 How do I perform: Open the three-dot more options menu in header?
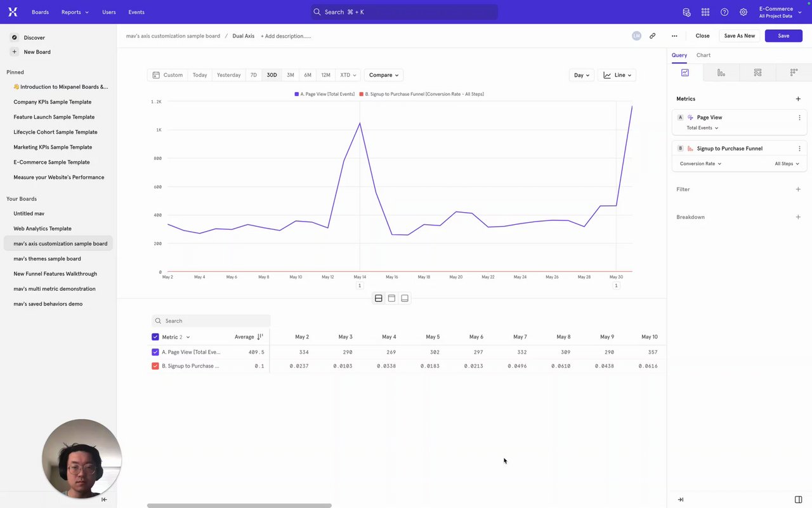[x=674, y=36]
